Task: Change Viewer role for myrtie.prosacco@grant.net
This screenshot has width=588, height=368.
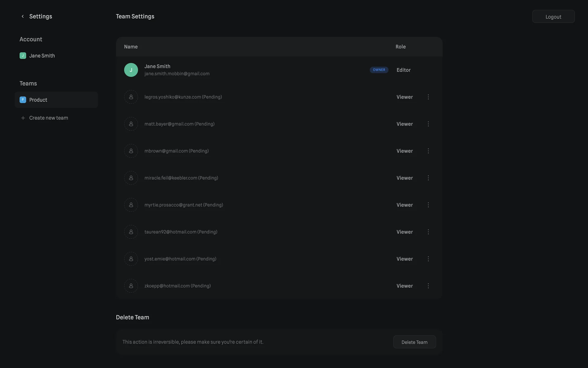Action: click(x=405, y=205)
